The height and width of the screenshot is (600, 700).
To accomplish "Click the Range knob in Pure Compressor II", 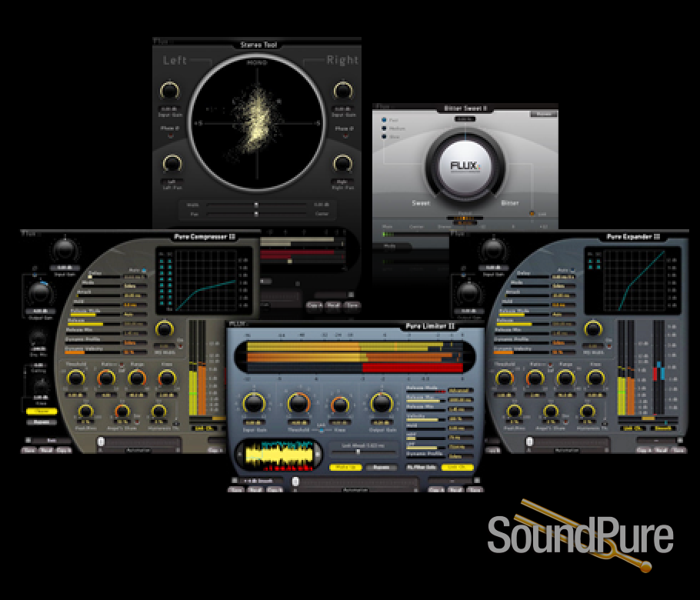I will 137,378.
